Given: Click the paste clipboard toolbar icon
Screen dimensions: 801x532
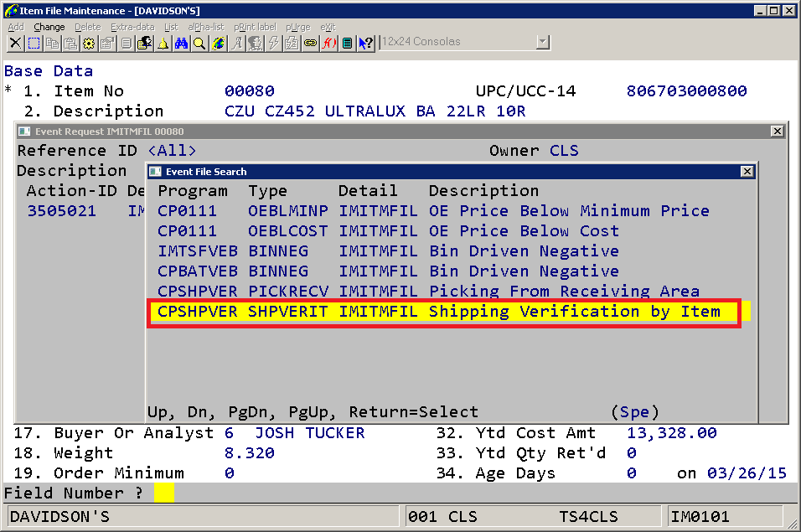Looking at the screenshot, I should (x=70, y=43).
